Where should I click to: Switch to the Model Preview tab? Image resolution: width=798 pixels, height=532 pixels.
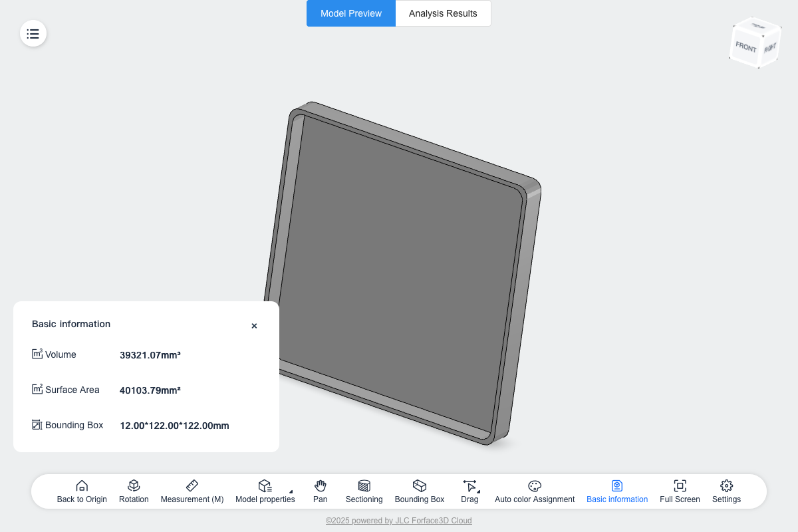coord(351,13)
